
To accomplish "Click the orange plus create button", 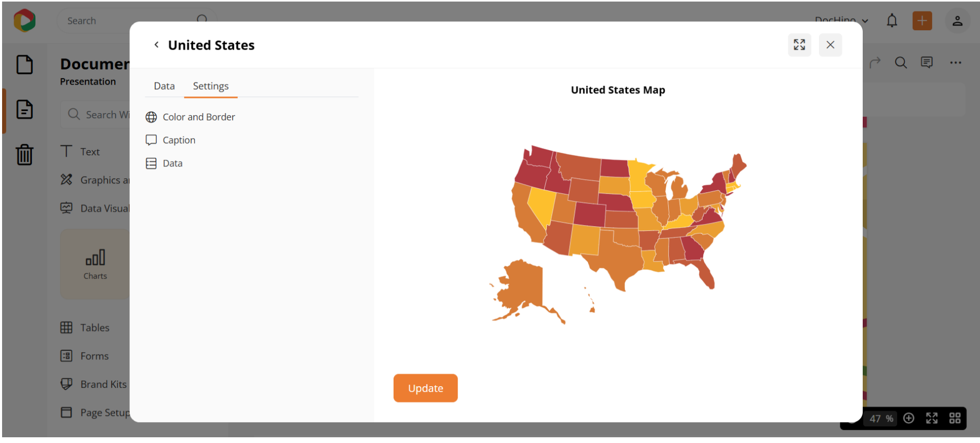I will click(922, 21).
